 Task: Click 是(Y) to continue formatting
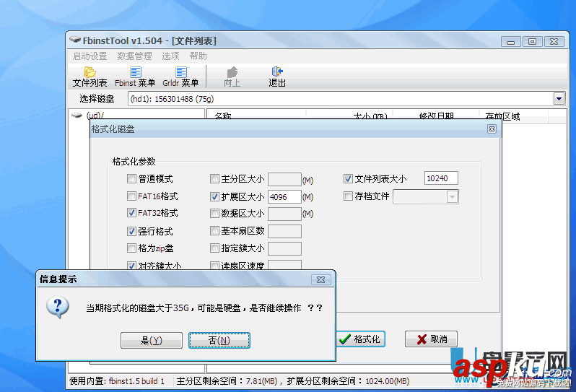(x=152, y=340)
